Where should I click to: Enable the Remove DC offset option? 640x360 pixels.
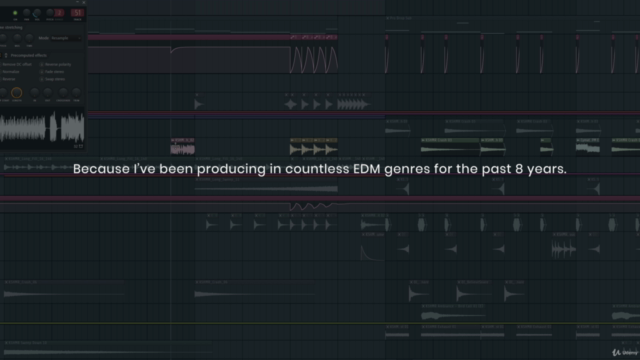[16, 64]
